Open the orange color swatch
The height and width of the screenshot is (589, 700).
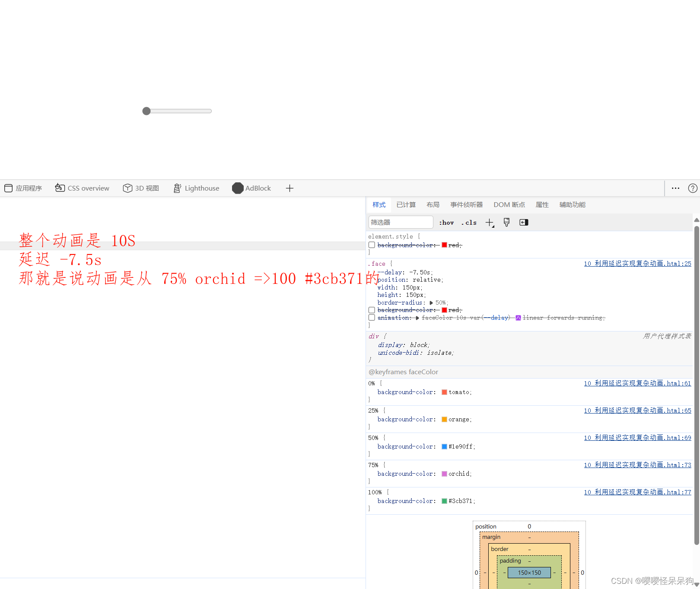444,420
